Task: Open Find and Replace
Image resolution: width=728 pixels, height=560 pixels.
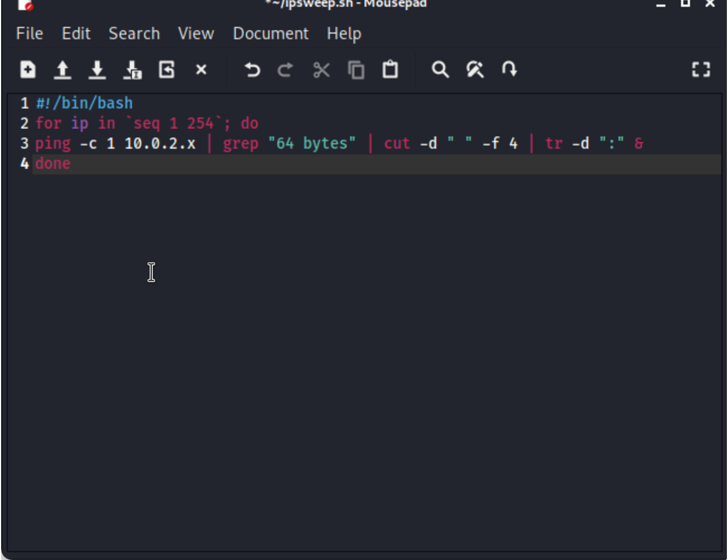Action: tap(476, 70)
